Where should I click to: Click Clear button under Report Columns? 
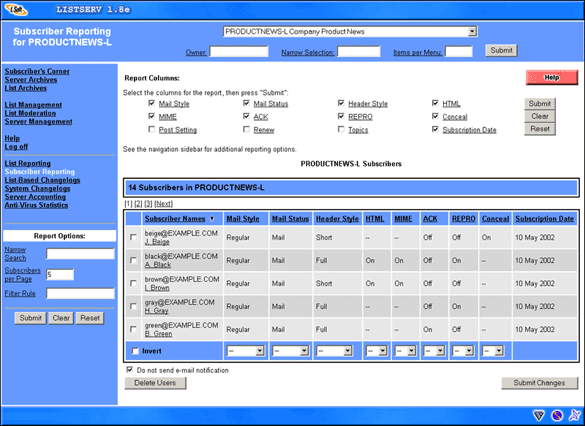pos(539,116)
